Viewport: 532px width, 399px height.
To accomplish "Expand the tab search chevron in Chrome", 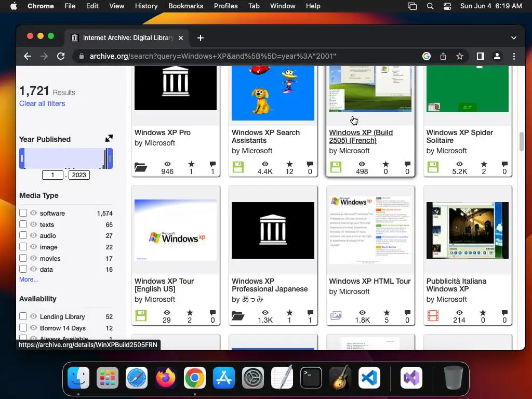I will [x=514, y=38].
